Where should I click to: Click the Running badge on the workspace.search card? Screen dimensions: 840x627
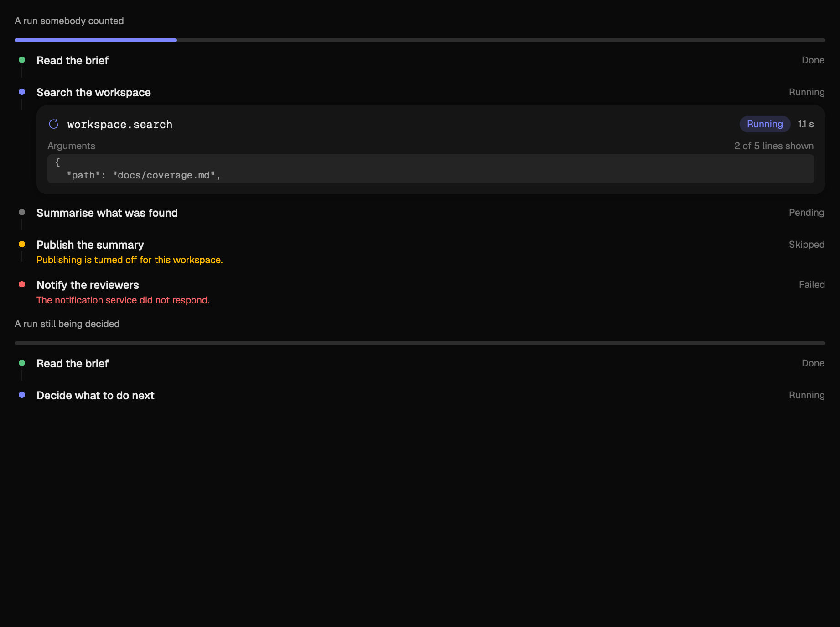tap(765, 124)
